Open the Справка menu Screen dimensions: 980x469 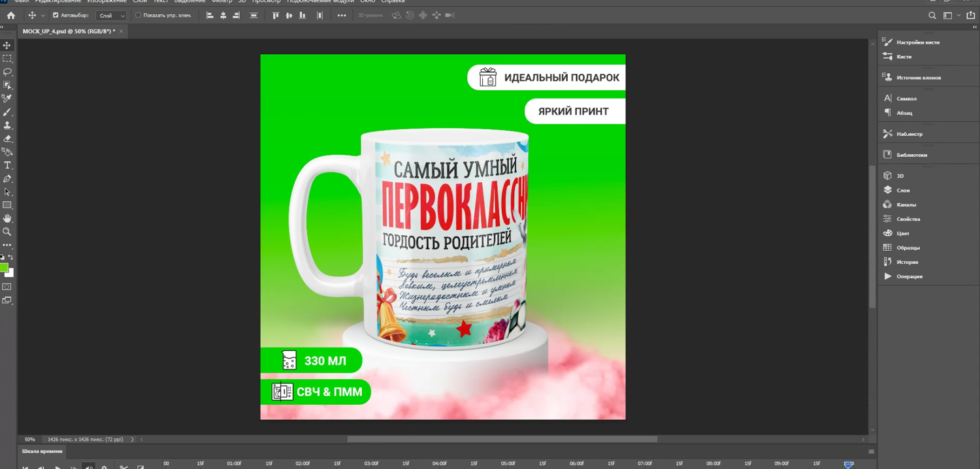[x=393, y=1]
